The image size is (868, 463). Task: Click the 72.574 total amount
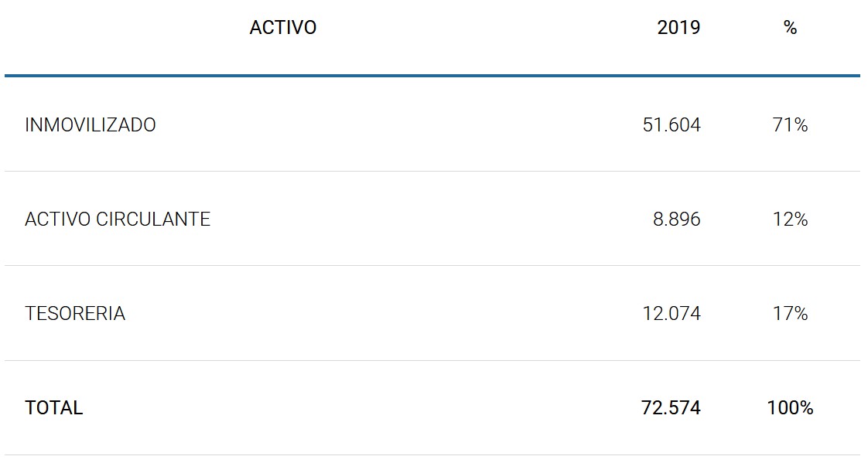coord(671,408)
